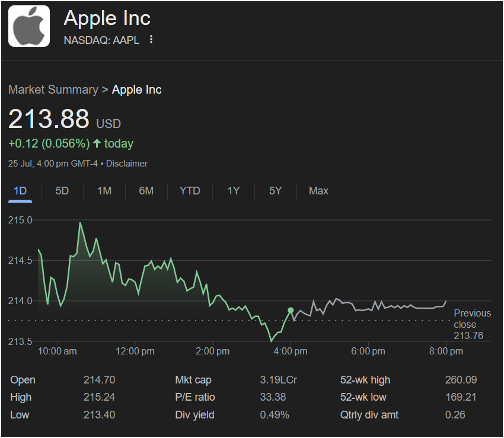
Task: Click the Apple logo icon
Action: tap(29, 26)
